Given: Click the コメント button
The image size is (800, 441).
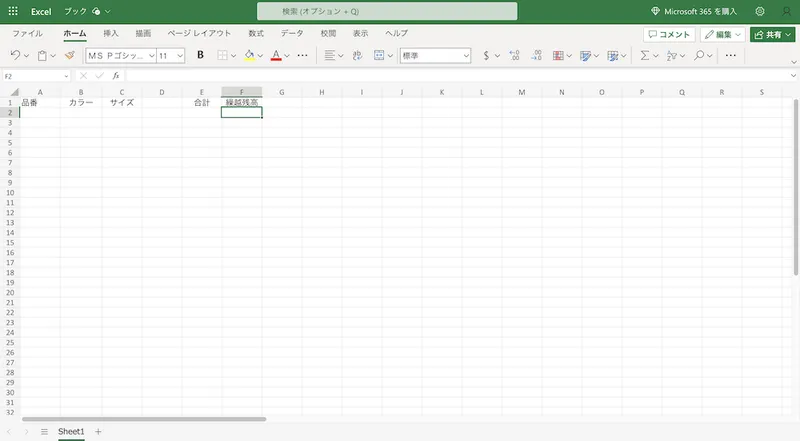Looking at the screenshot, I should pyautogui.click(x=669, y=35).
